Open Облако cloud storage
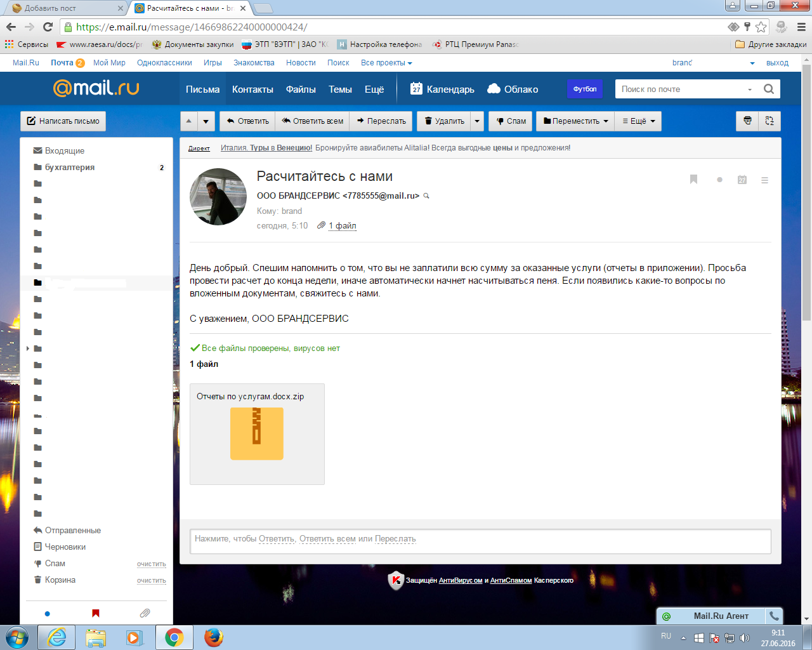Screen dimensions: 812x650 513,90
